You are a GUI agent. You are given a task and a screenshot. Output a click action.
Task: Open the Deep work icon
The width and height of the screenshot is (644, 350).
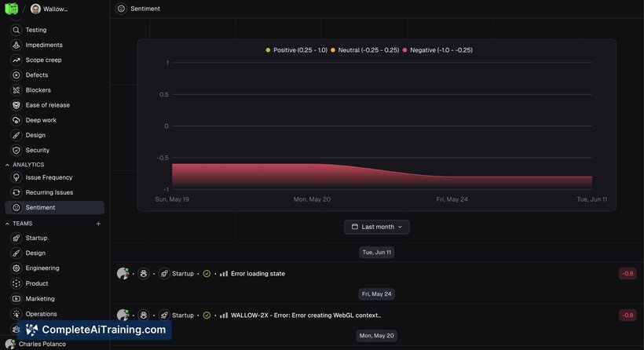point(16,120)
